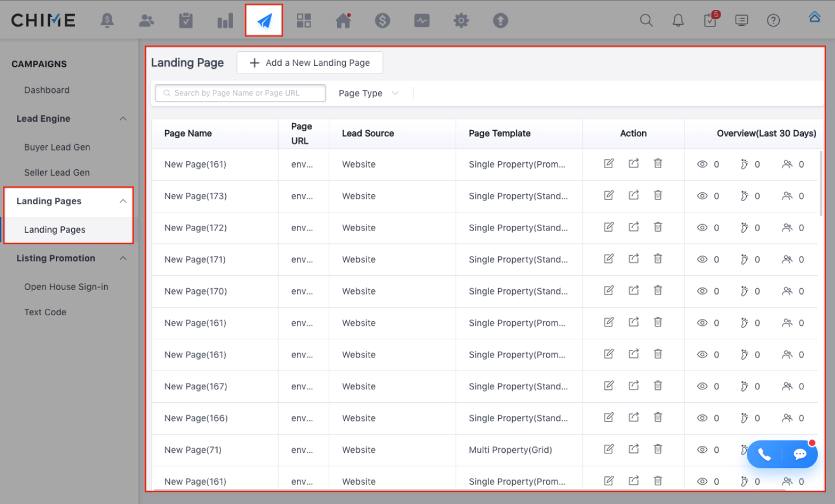This screenshot has width=835, height=504.
Task: Open task checklist icon with red badge
Action: click(x=710, y=19)
